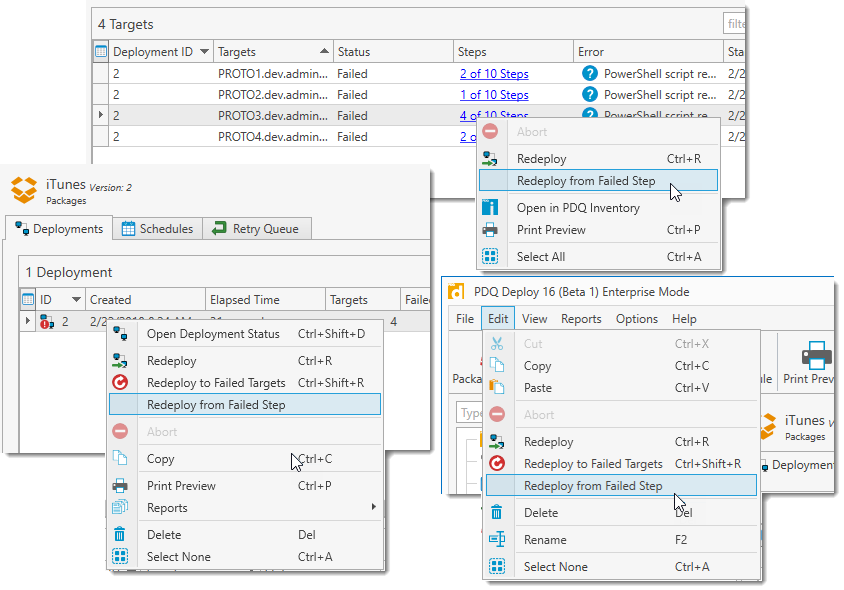The width and height of the screenshot is (844, 590).
Task: Choose Open in PDQ Inventory
Action: 598,208
